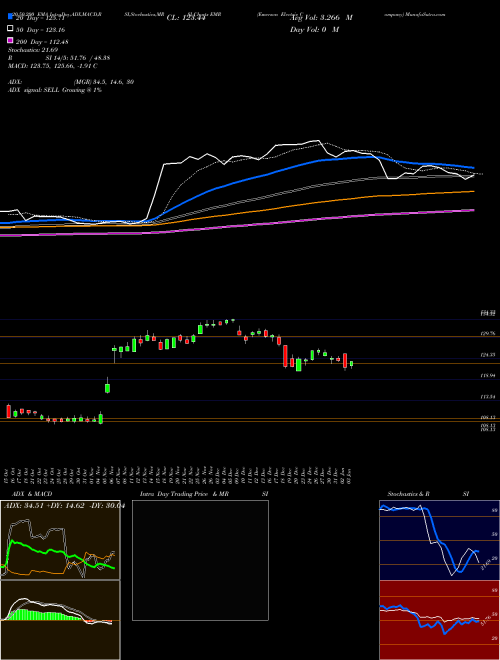Click the tall green gap-up candlestick
The height and width of the screenshot is (660, 500).
(107, 388)
